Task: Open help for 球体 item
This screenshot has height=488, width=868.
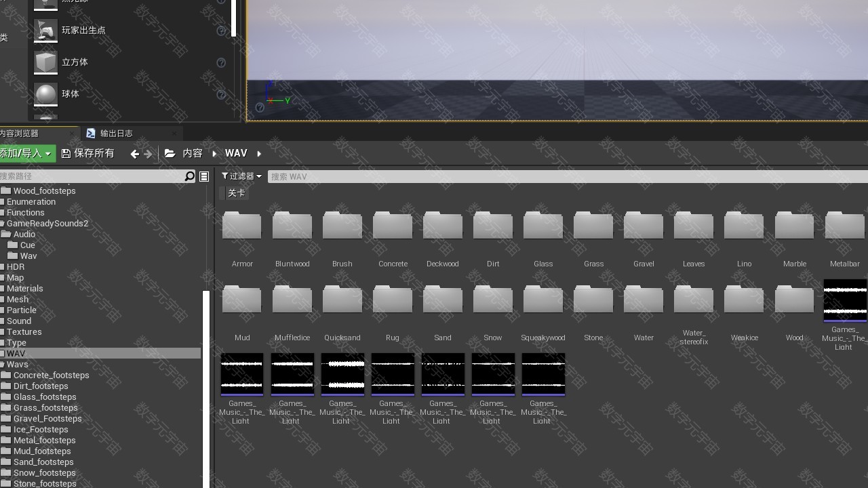Action: coord(221,94)
